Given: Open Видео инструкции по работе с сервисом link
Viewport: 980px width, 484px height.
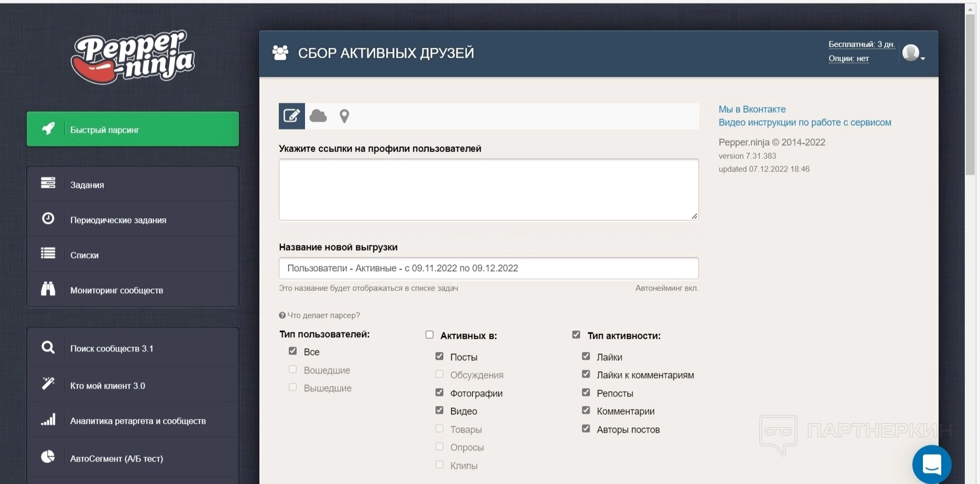Looking at the screenshot, I should click(805, 122).
